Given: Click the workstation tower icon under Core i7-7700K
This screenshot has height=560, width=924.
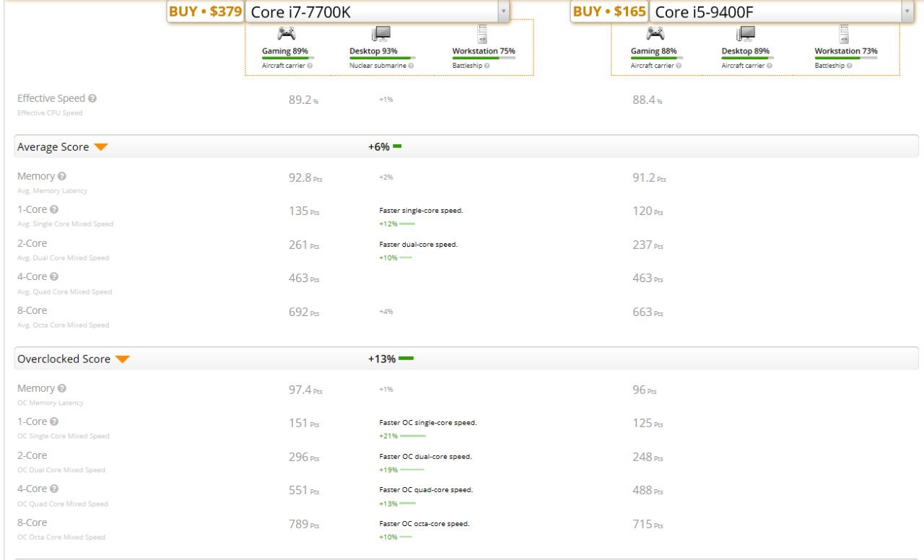Looking at the screenshot, I should 482,33.
